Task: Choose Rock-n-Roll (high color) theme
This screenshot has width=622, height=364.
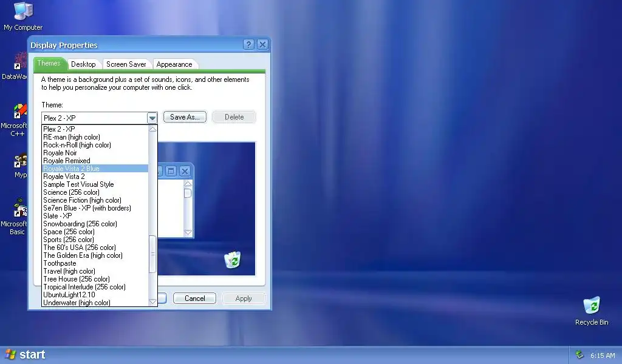Action: click(95, 145)
